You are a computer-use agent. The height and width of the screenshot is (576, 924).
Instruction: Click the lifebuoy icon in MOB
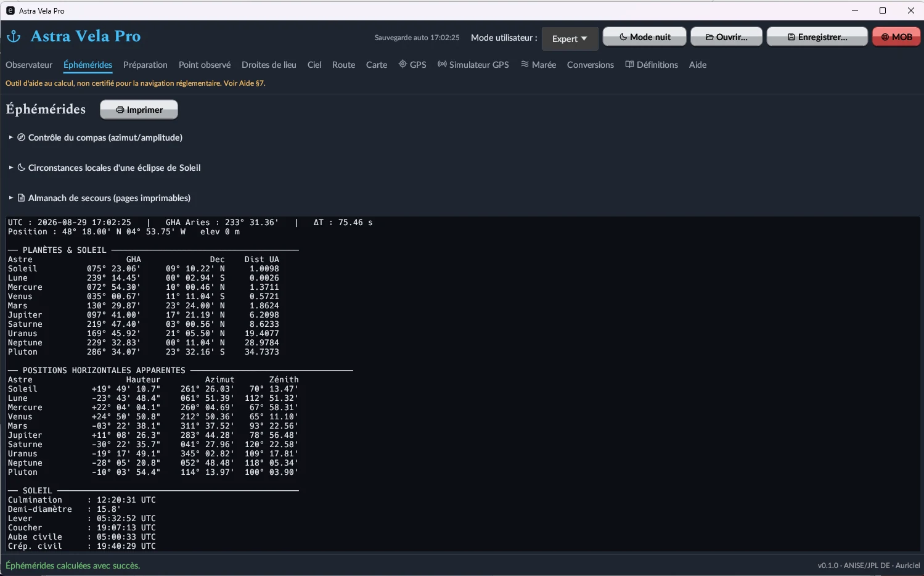(x=885, y=37)
